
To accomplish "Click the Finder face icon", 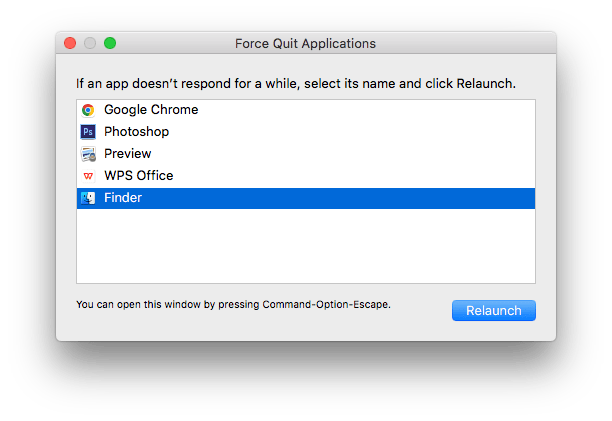I will 88,198.
